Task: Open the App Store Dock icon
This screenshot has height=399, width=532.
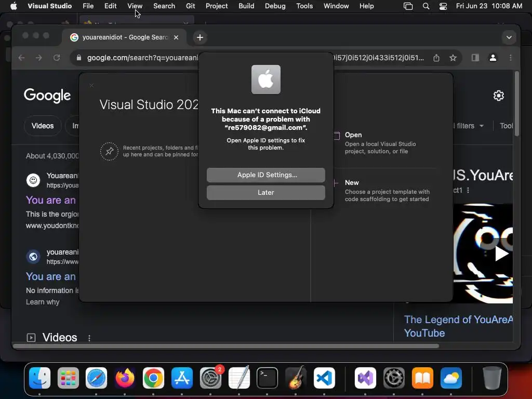Action: point(182,378)
